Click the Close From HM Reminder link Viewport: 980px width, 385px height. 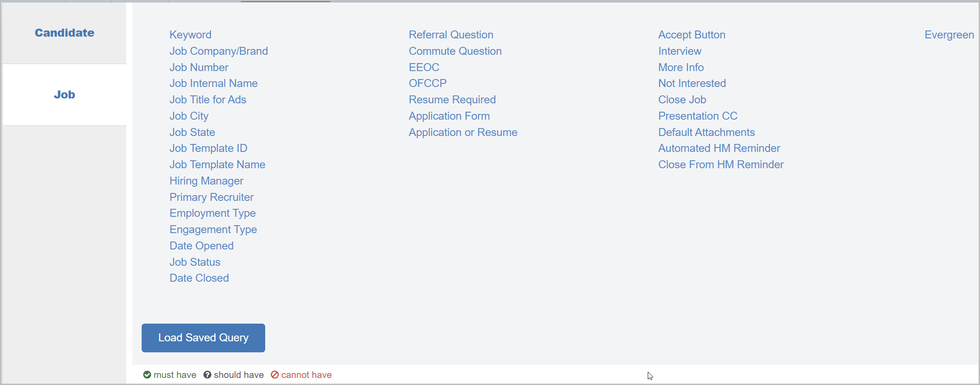[721, 165]
